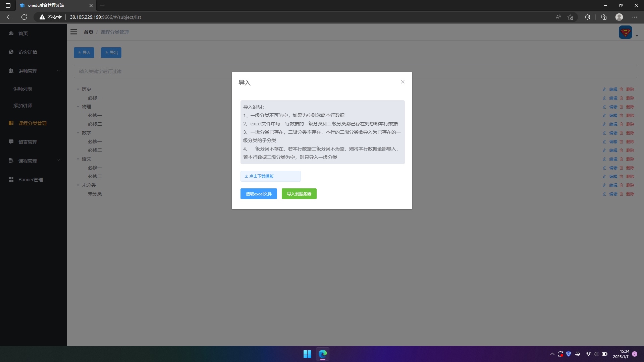Click the Banner管理 grid icon
644x362 pixels.
11,179
